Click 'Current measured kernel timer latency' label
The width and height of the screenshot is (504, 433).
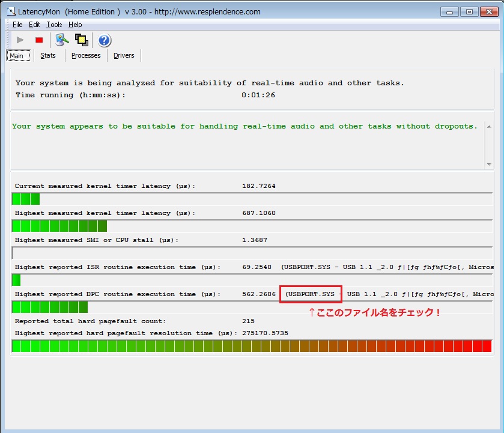coord(105,186)
